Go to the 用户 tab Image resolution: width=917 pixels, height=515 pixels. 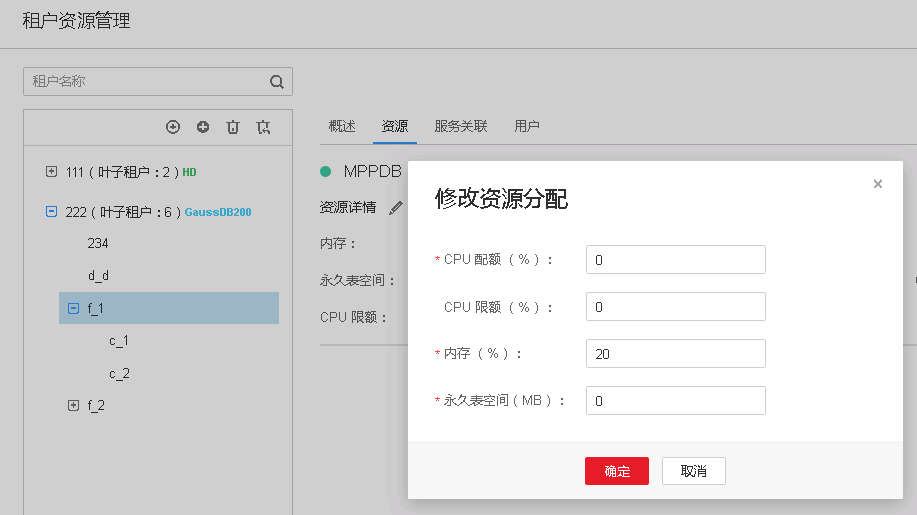click(x=527, y=126)
